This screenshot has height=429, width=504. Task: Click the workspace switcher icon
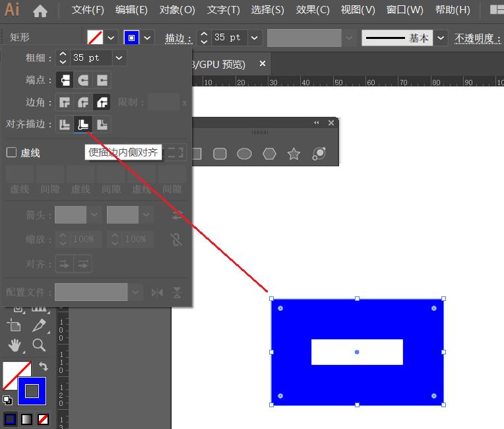click(496, 10)
